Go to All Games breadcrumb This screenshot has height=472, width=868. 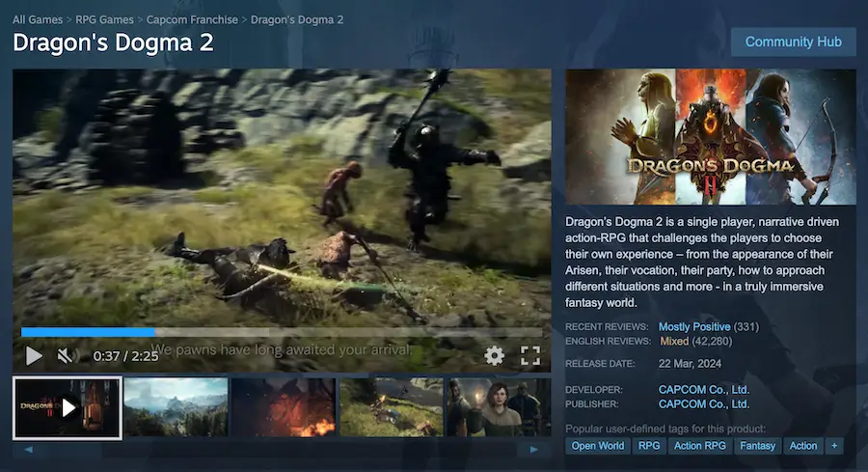pos(38,19)
